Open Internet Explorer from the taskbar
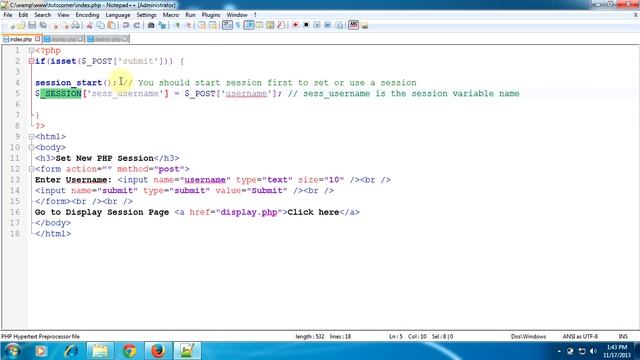640x360 pixels. coord(71,351)
